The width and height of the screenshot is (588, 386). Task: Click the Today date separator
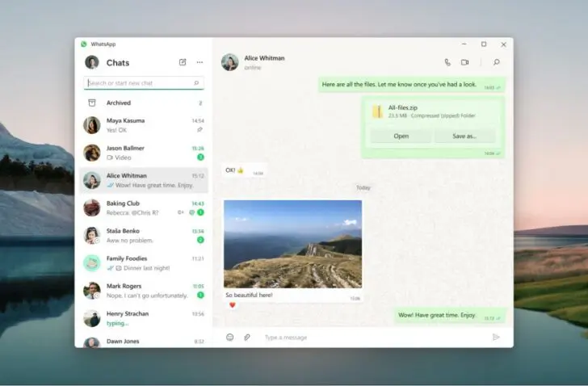(363, 187)
